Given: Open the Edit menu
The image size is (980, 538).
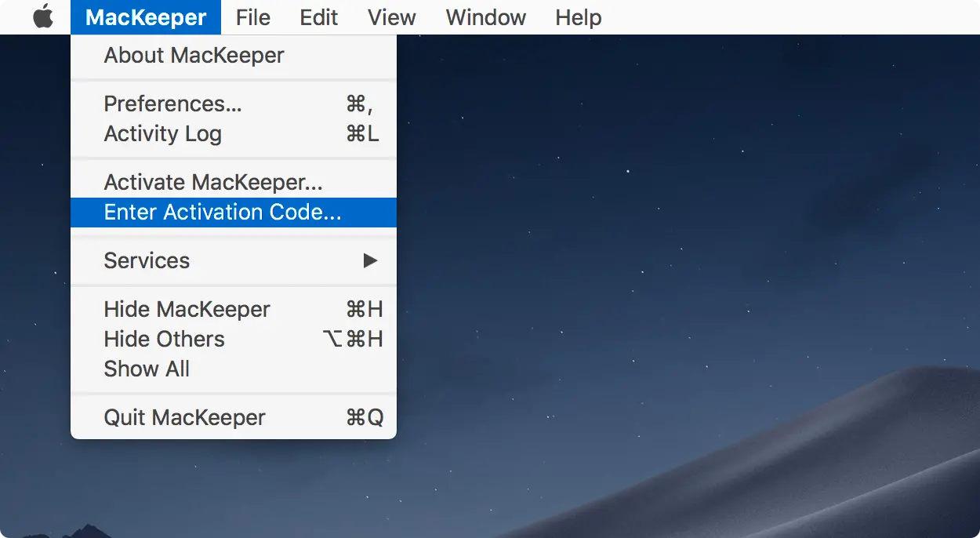Looking at the screenshot, I should (319, 17).
